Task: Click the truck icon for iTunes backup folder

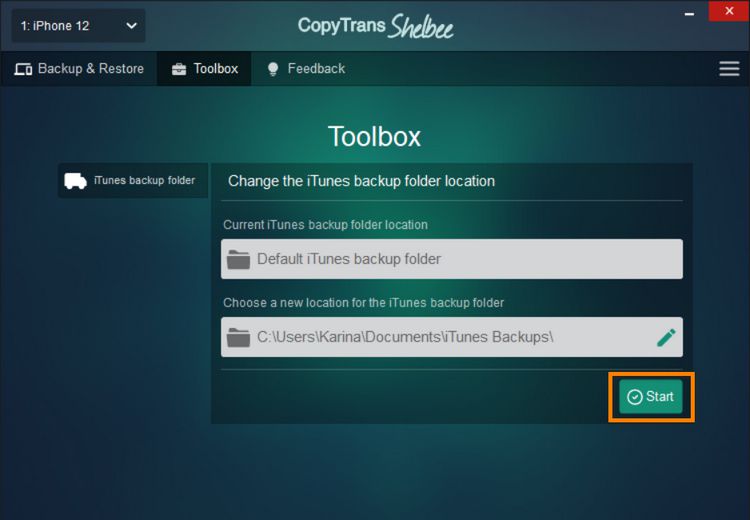Action: click(76, 181)
